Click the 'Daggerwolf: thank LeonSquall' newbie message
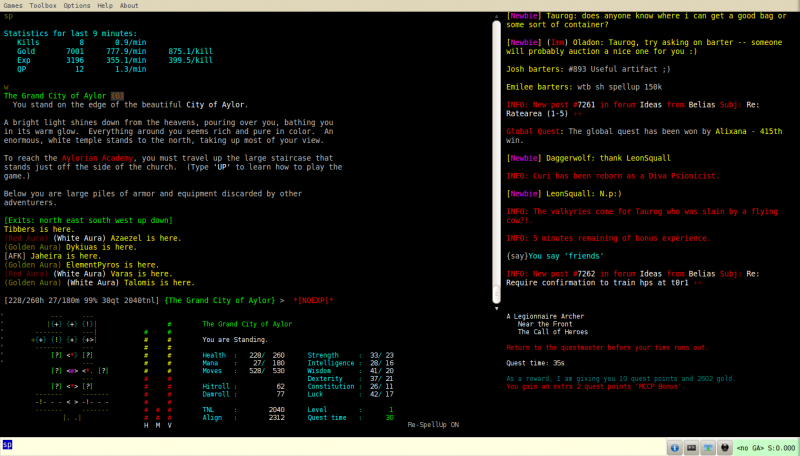Screen dimensions: 800x456 [588, 158]
